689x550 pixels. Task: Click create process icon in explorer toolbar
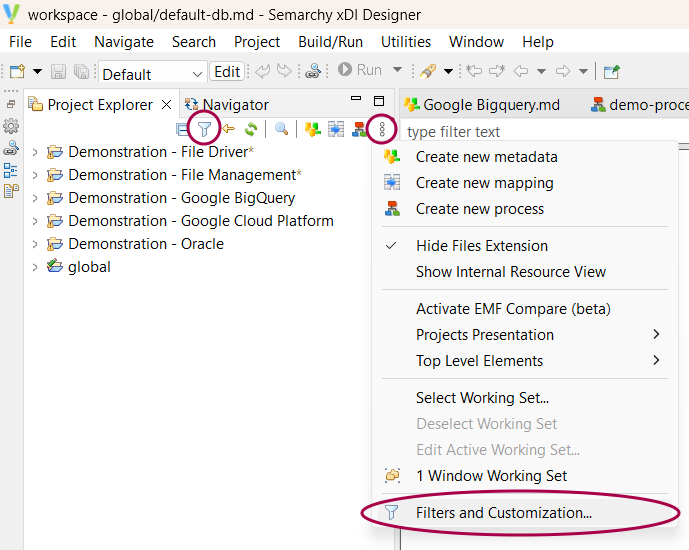359,129
